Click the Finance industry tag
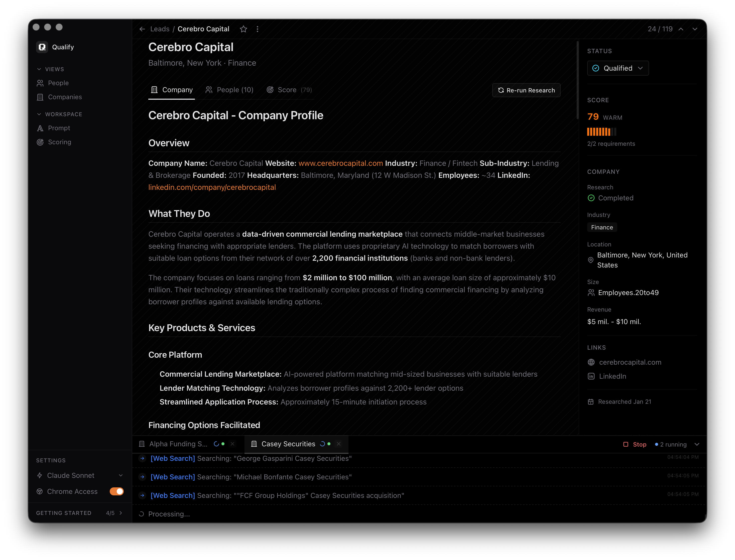The height and width of the screenshot is (560, 735). pos(602,227)
